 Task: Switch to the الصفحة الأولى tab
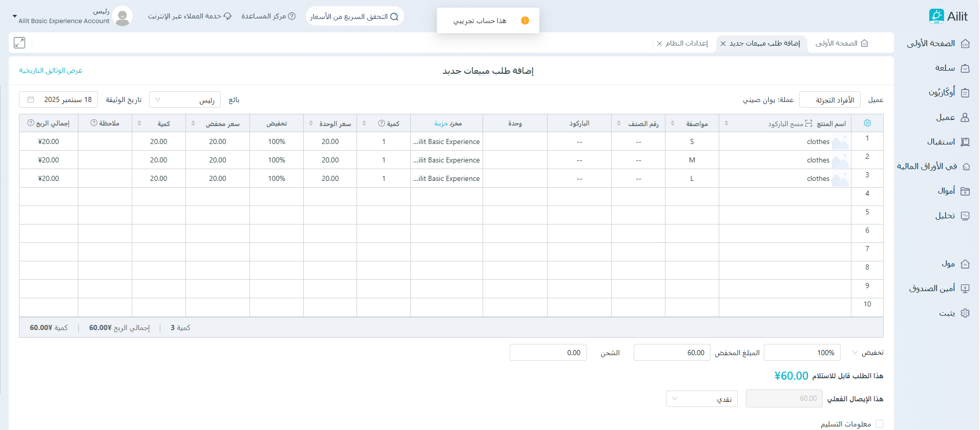pyautogui.click(x=841, y=44)
